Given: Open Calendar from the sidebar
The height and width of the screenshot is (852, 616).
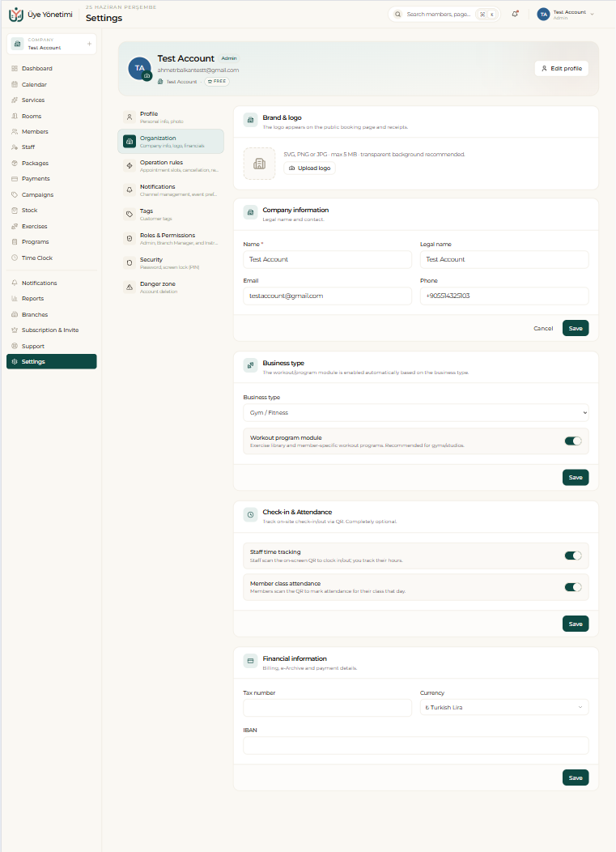Looking at the screenshot, I should pyautogui.click(x=52, y=84).
